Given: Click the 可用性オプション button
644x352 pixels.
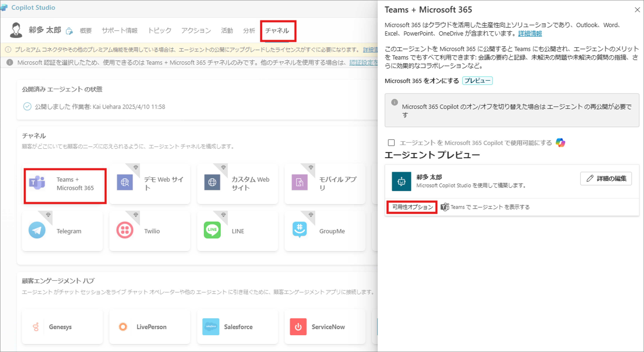Looking at the screenshot, I should (x=412, y=207).
